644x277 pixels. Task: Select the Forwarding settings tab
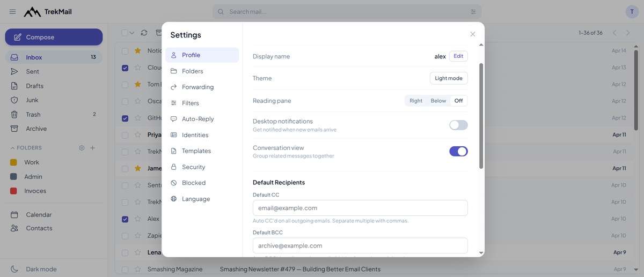202,87
